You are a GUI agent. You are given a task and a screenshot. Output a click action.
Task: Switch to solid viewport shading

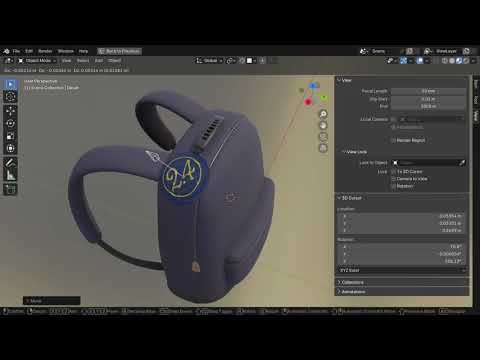coord(452,61)
